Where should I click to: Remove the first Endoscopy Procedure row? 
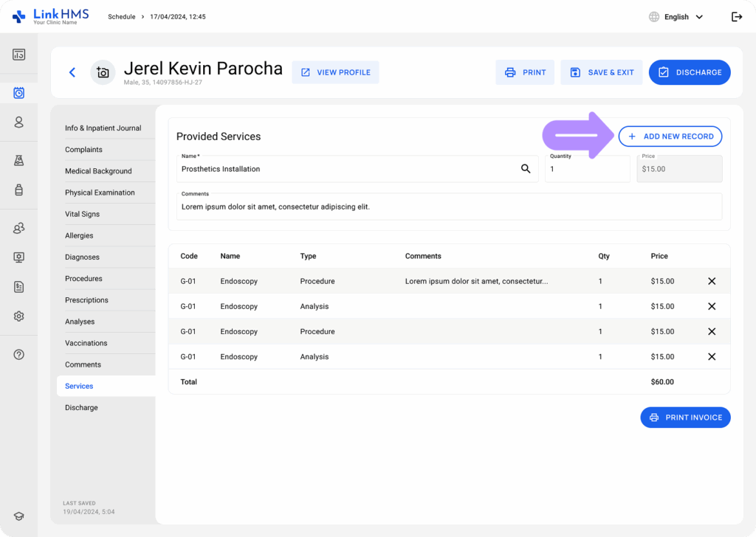coord(712,281)
